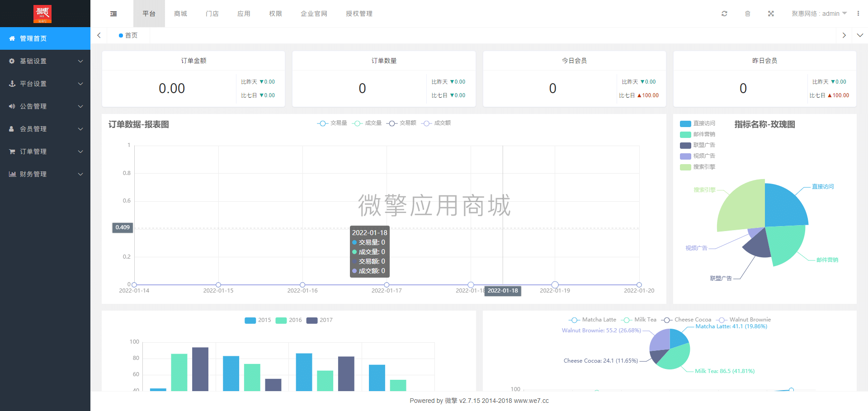Toggle 成交量 series in line chart legend
Viewport: 868px width, 411px height.
click(367, 123)
